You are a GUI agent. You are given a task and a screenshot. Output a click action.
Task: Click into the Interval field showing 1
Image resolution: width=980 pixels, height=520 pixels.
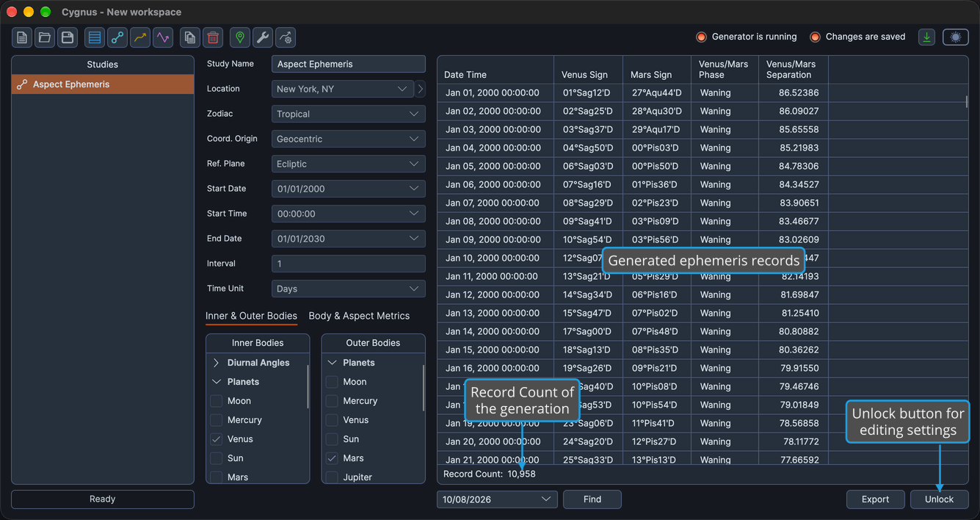[x=349, y=264]
